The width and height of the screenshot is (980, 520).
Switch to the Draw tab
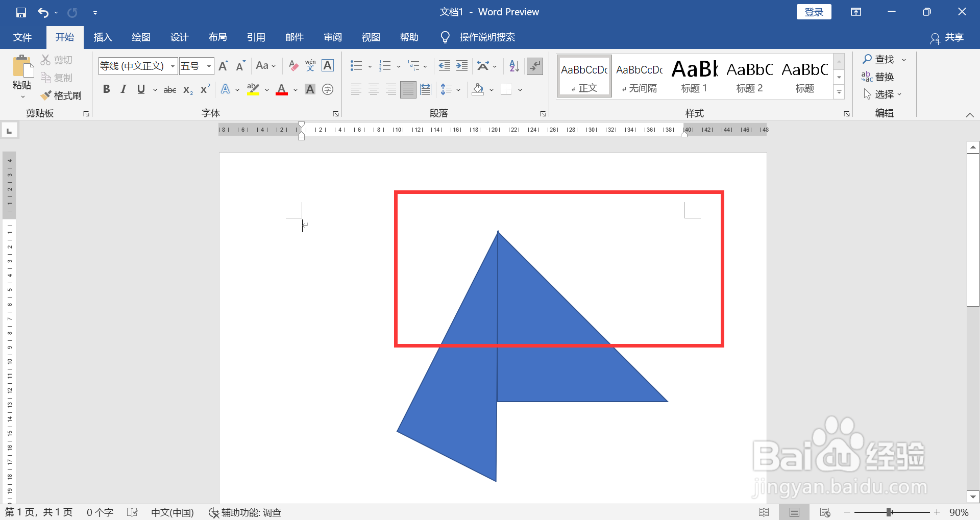coord(141,37)
